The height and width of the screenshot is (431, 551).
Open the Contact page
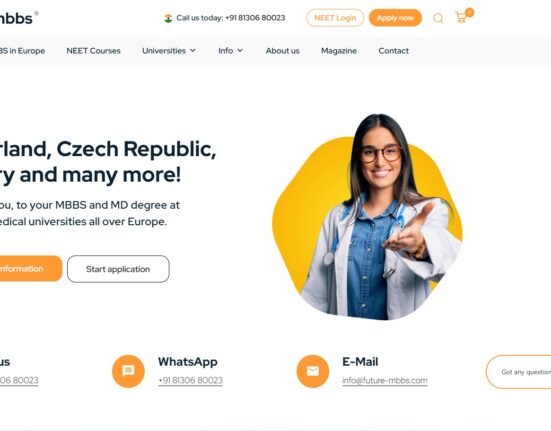point(394,51)
